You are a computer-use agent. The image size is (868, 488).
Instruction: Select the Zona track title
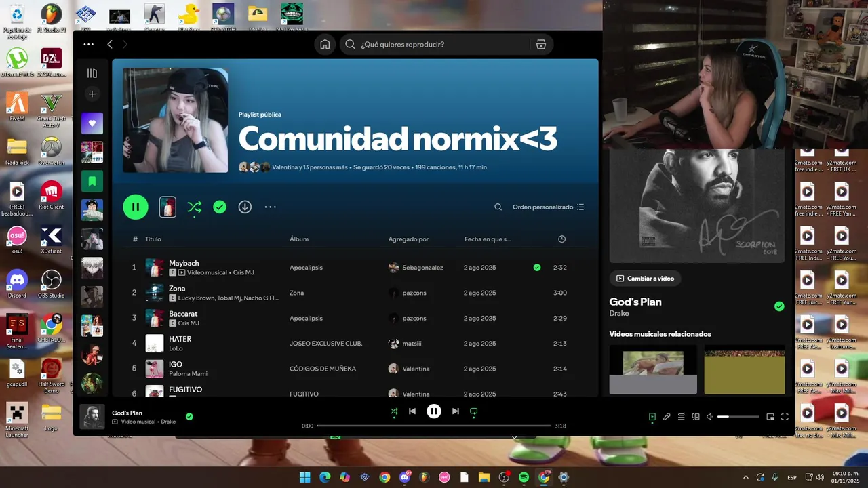click(x=177, y=288)
